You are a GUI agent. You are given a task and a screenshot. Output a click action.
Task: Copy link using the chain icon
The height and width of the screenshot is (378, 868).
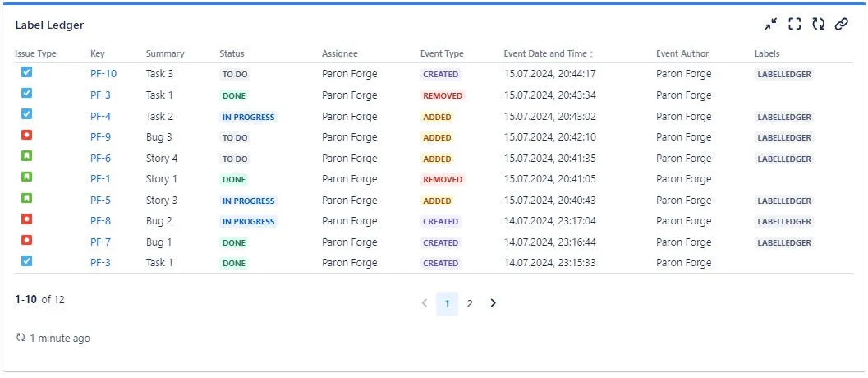point(842,24)
